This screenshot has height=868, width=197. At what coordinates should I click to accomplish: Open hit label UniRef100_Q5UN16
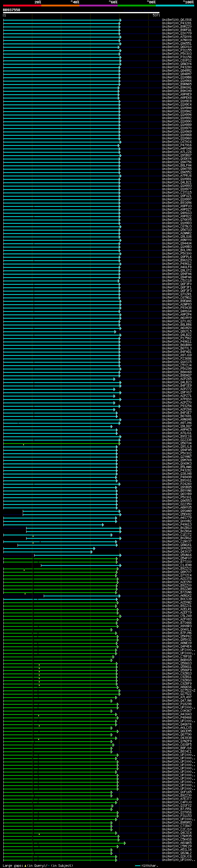pos(177,555)
